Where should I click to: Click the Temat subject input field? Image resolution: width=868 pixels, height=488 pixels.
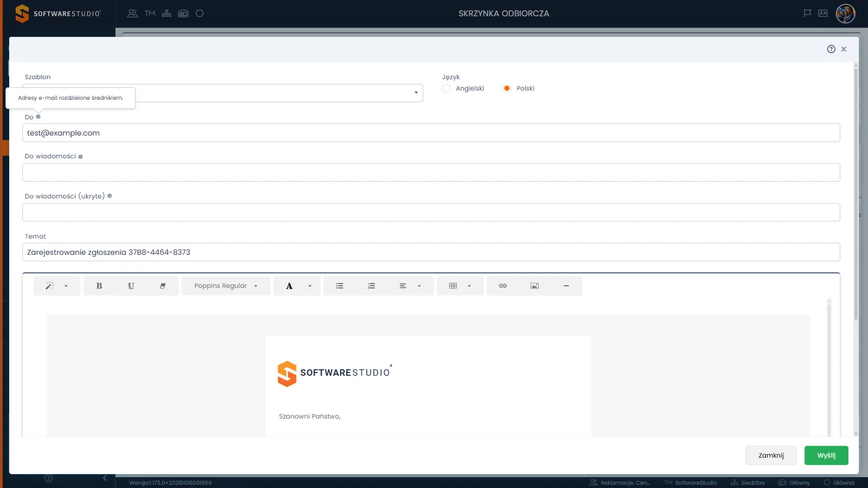pyautogui.click(x=431, y=252)
